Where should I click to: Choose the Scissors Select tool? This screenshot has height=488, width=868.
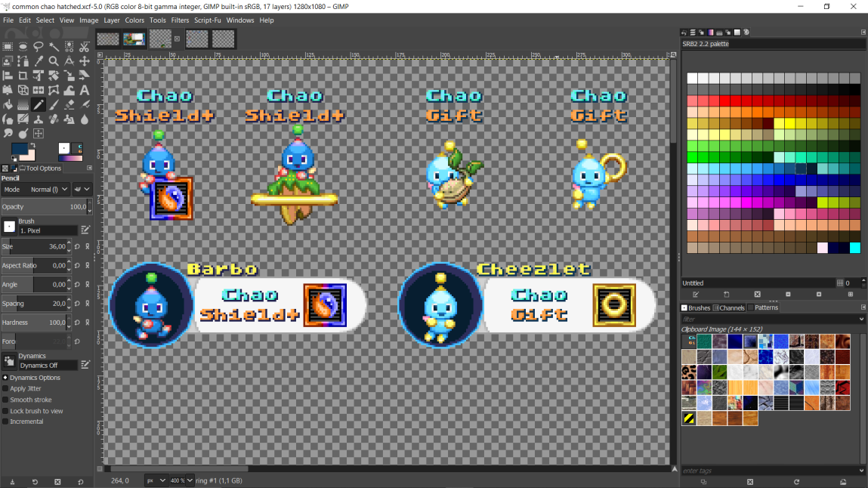coord(84,47)
